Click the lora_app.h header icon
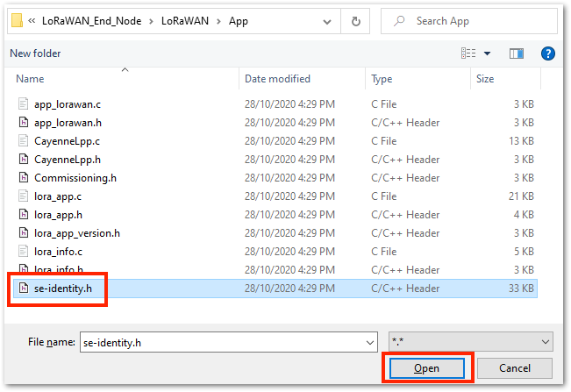This screenshot has width=571, height=392. pos(24,215)
